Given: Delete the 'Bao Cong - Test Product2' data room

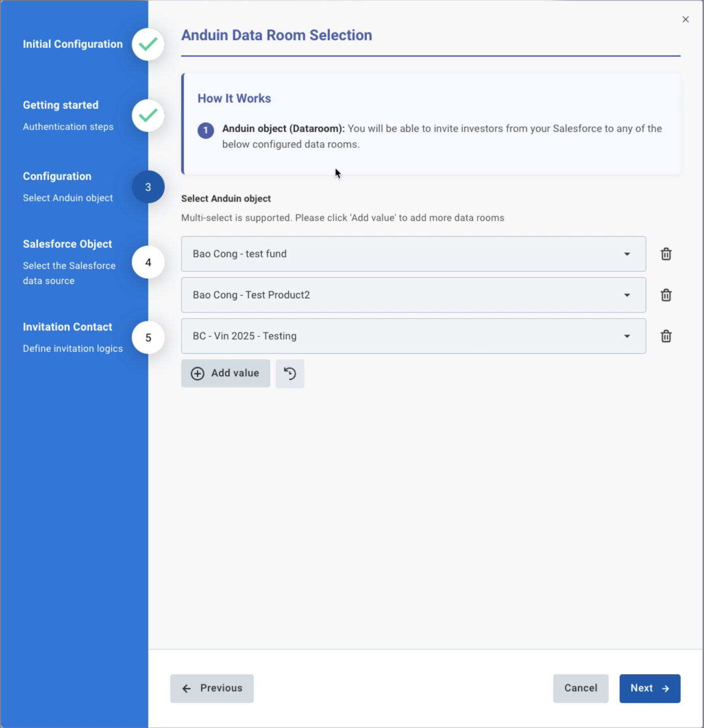Looking at the screenshot, I should point(666,295).
